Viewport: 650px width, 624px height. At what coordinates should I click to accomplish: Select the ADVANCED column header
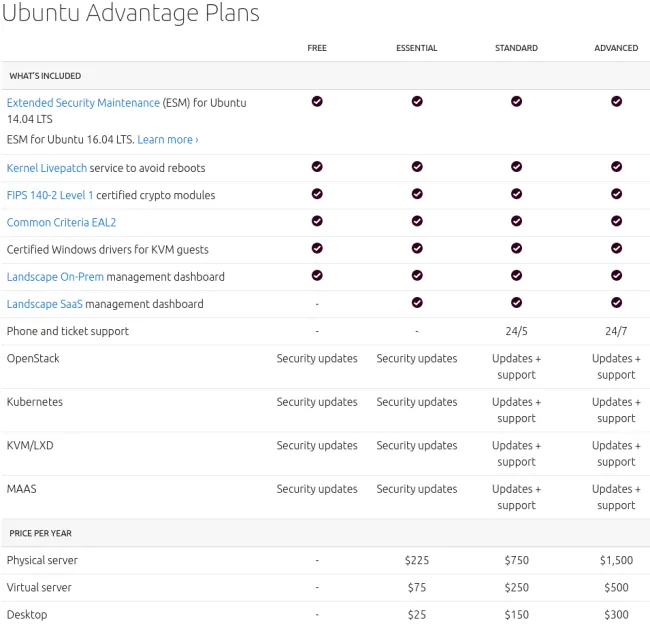(616, 48)
